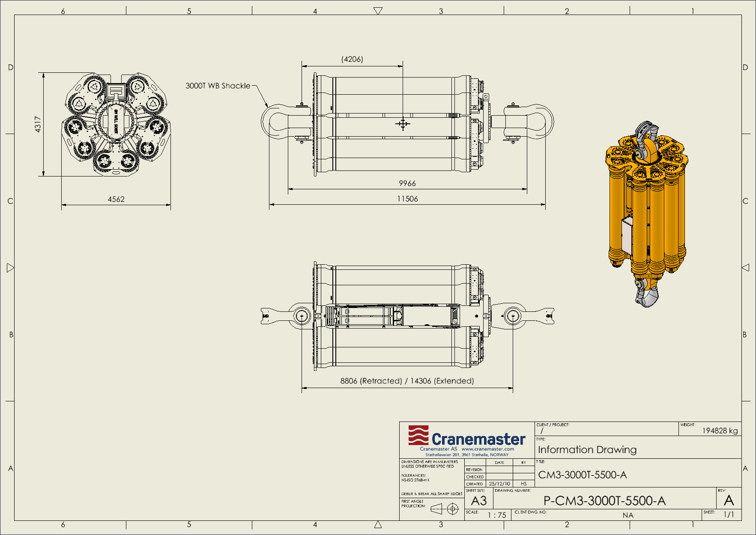Select the 11506 overall length dimension
The height and width of the screenshot is (535, 756).
(x=407, y=199)
